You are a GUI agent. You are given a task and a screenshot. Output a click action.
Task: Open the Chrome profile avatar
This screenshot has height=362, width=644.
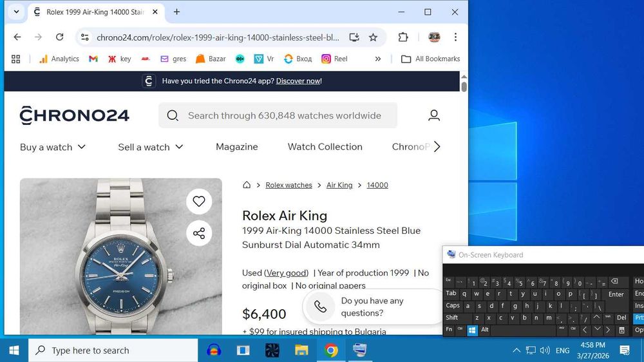pyautogui.click(x=434, y=37)
